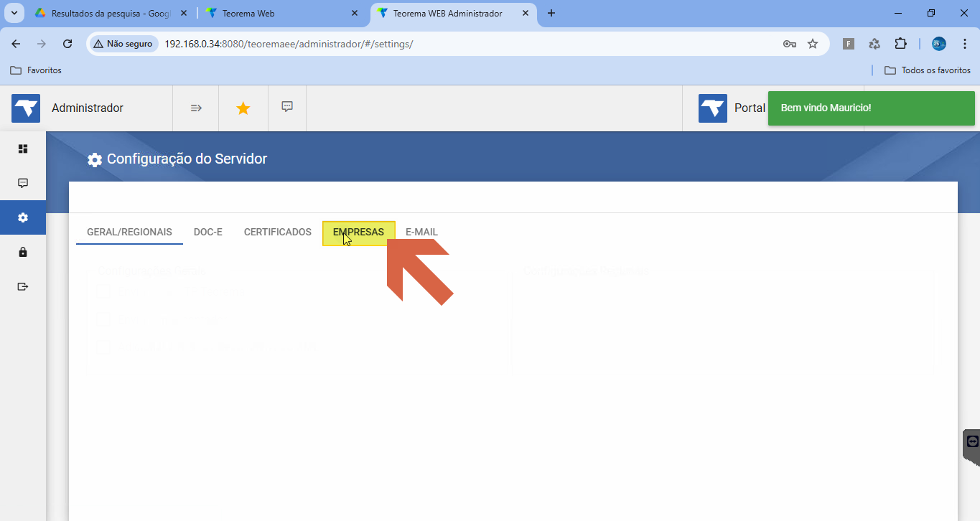Click the browser forward arrow
Viewport: 980px width, 521px height.
coord(42,44)
